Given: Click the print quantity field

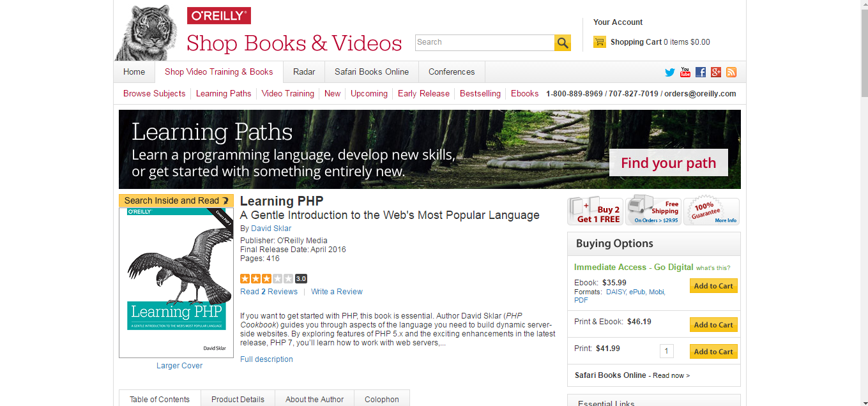Looking at the screenshot, I should tap(667, 351).
